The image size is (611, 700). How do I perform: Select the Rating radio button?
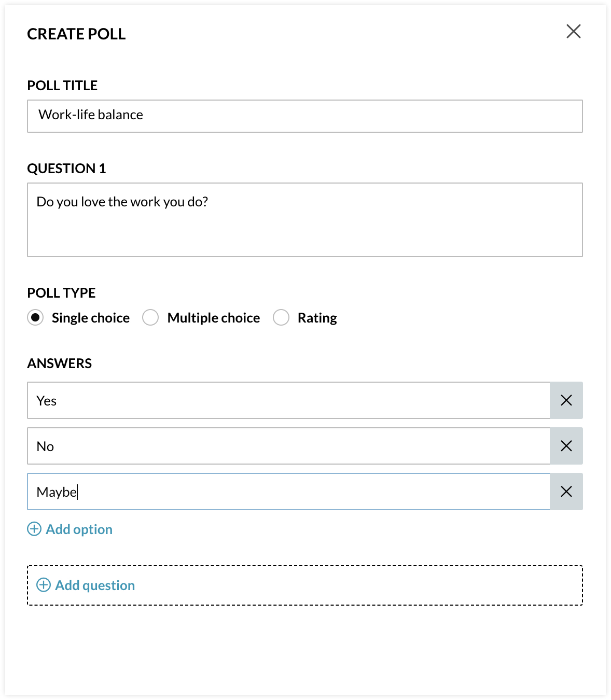coord(281,317)
